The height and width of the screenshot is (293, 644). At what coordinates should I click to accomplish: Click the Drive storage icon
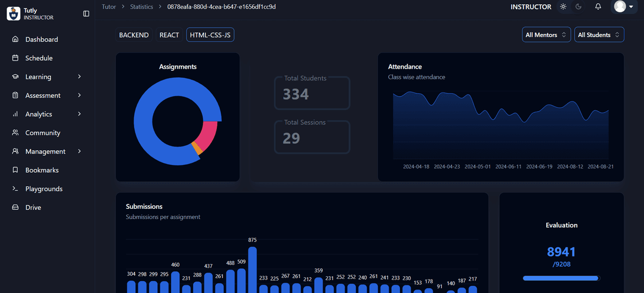click(x=15, y=208)
